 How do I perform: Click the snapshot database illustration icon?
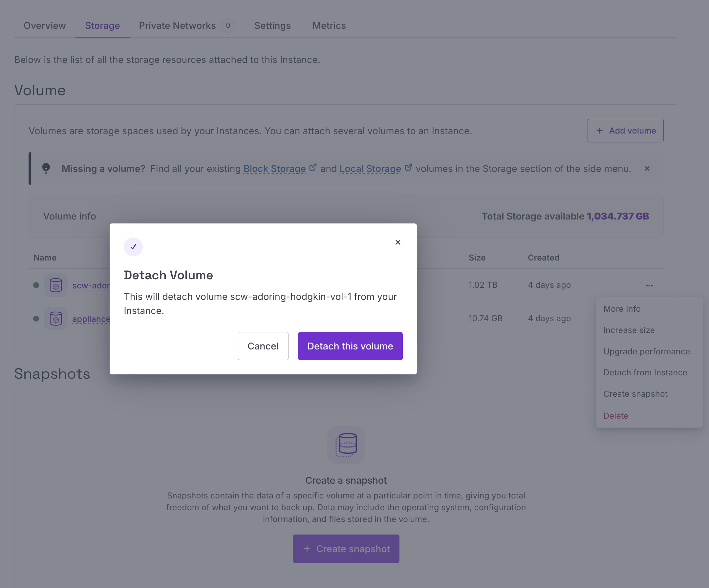[346, 445]
